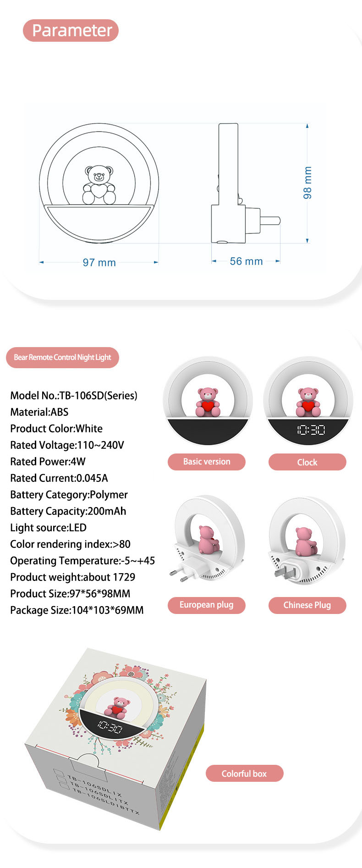Click the side view plug diagram
Screen dimensions: 362x868
(x=245, y=183)
